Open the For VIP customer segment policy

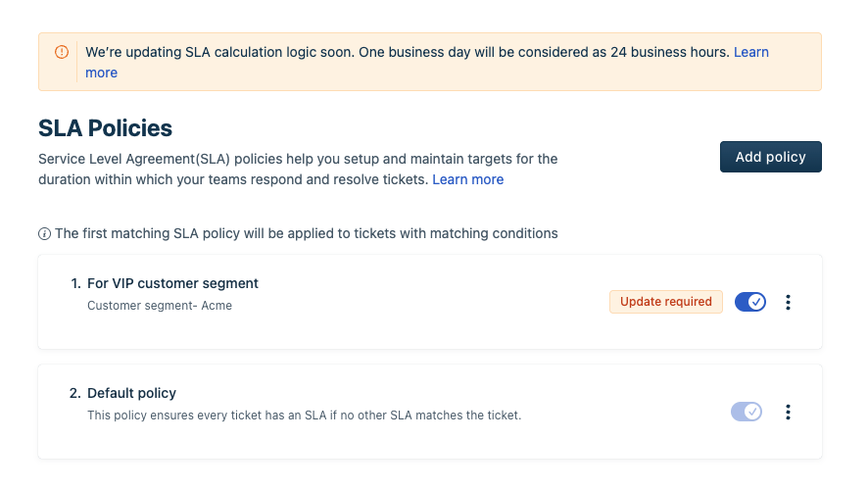[x=172, y=283]
